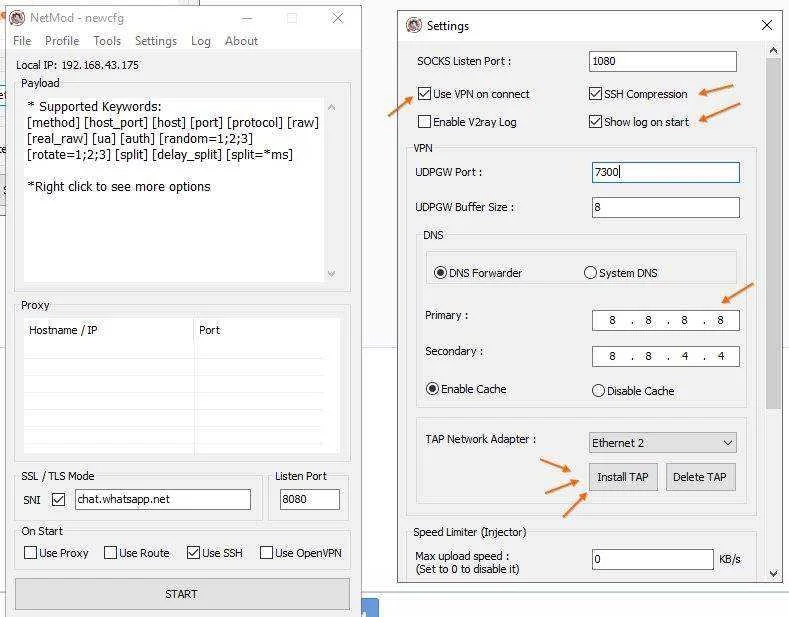Toggle Use SSH checkbox
Image resolution: width=789 pixels, height=617 pixels.
(193, 553)
